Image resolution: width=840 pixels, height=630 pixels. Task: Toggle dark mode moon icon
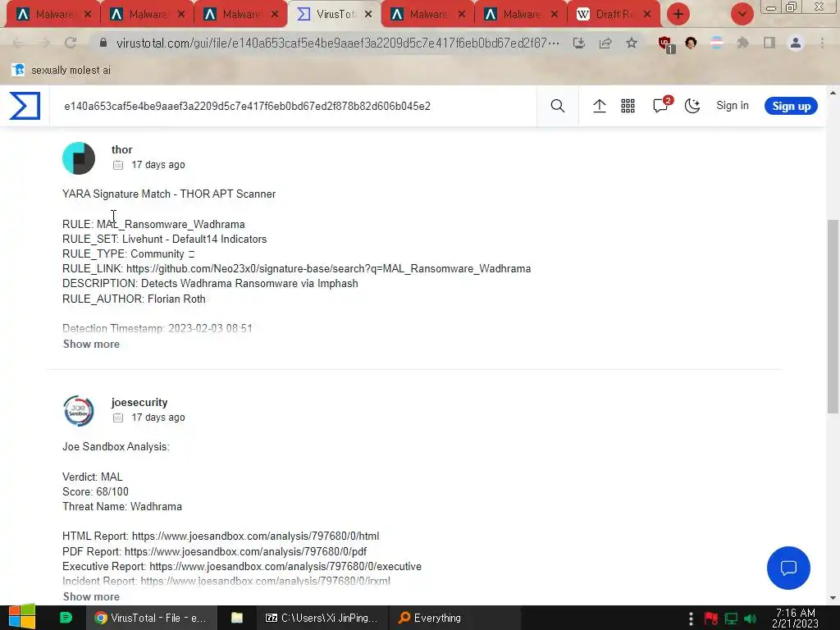[692, 106]
